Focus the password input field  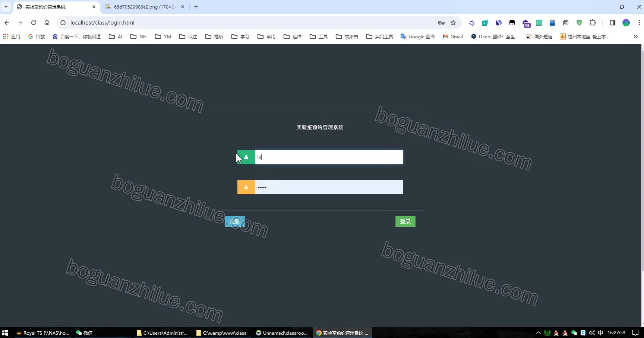[x=329, y=187]
